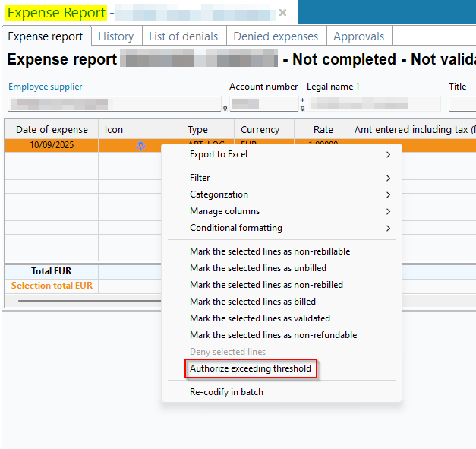Open the List of denials tab
The image size is (476, 449).
tap(183, 36)
